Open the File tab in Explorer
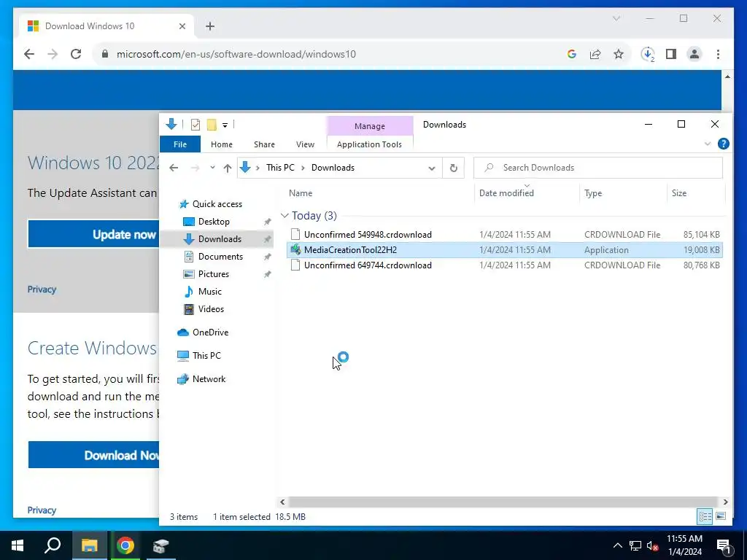The height and width of the screenshot is (560, 747). [x=180, y=144]
